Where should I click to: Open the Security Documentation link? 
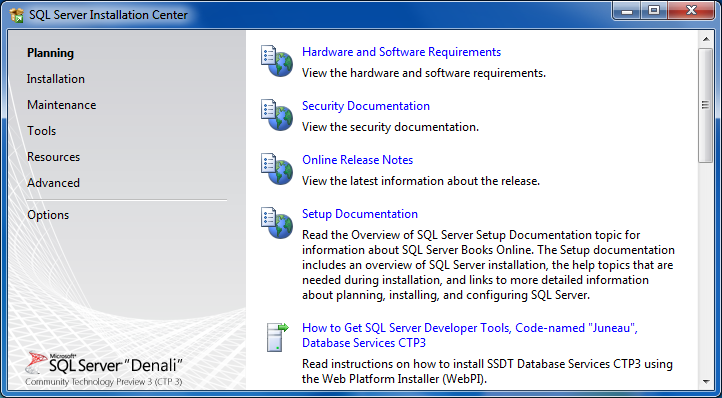[x=366, y=106]
